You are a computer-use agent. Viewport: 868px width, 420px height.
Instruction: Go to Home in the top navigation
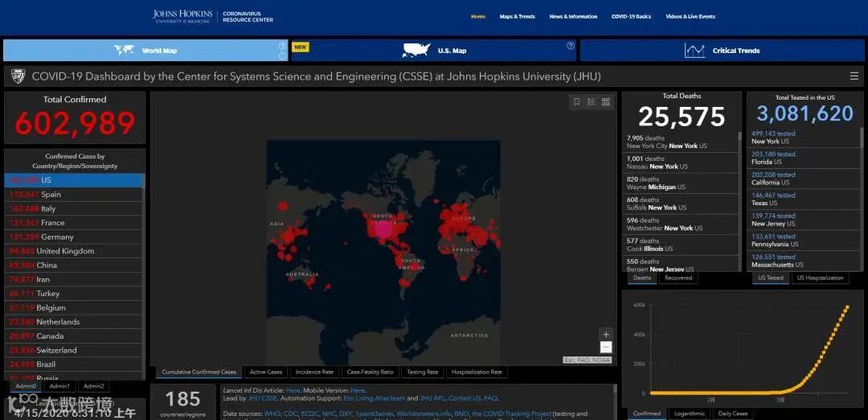click(x=478, y=17)
